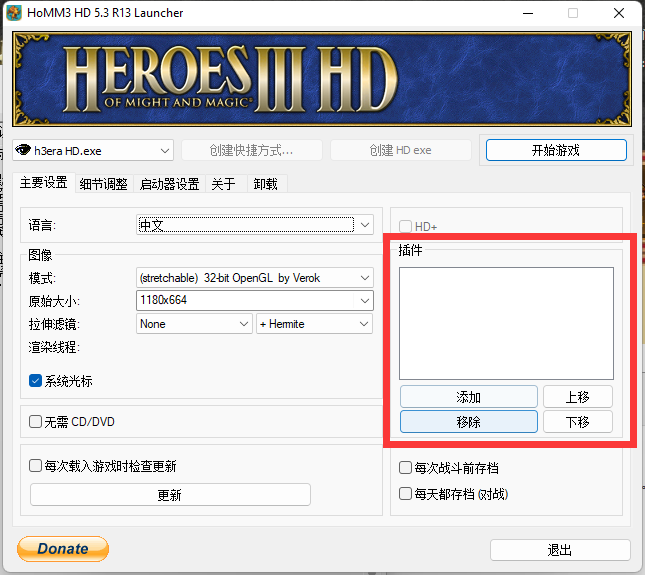Click inside the 插件 plugin list box
This screenshot has height=575, width=645.
(506, 323)
